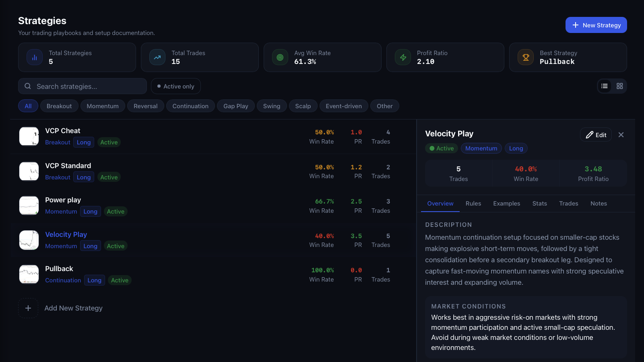Open the Rules tab
Image resolution: width=644 pixels, height=362 pixels.
(x=473, y=204)
